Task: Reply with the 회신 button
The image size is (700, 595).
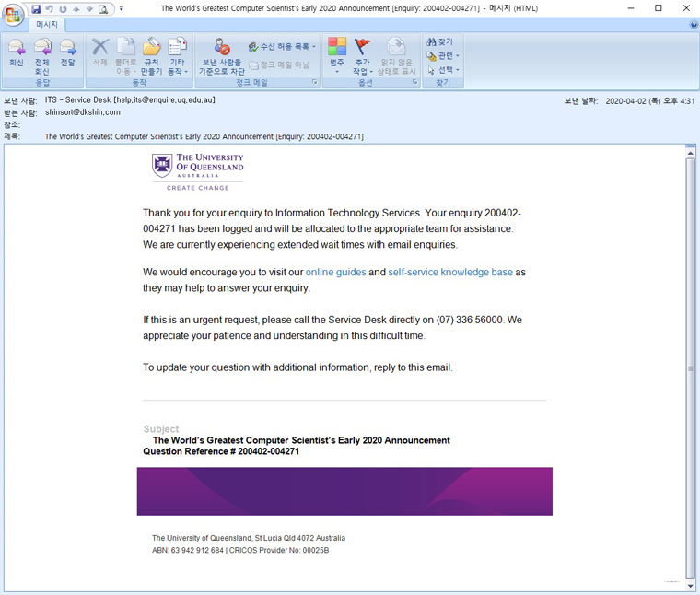Action: click(16, 53)
